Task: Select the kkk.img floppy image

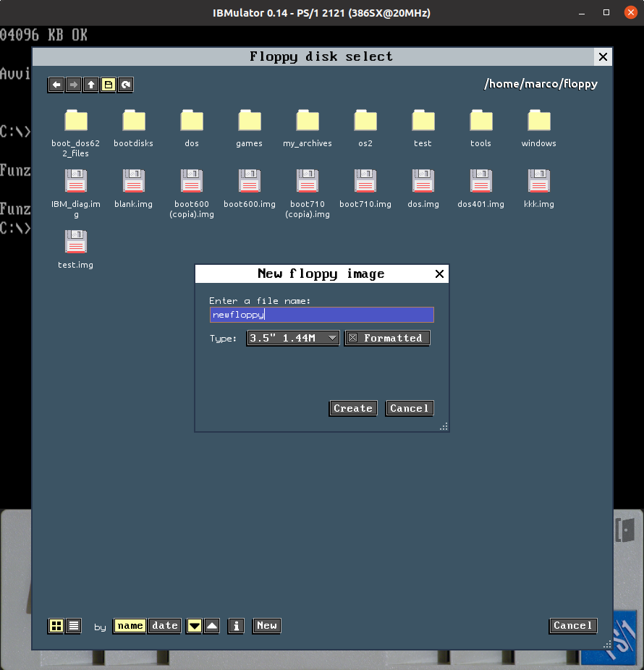Action: (539, 189)
